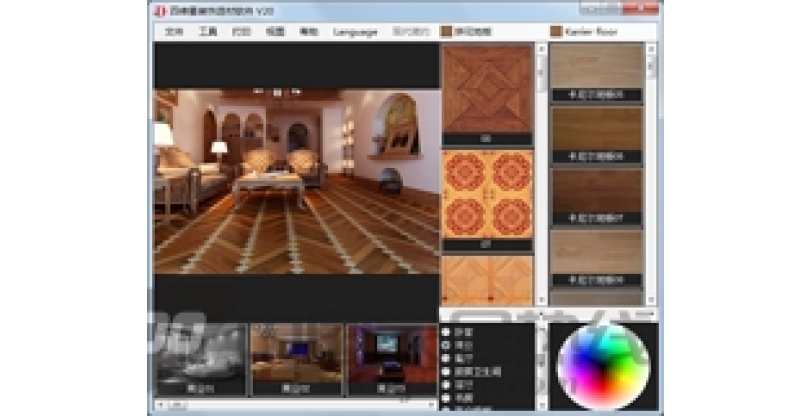Screen dimensions: 812x416
Task: Choose the topmost light grey wood plank sample
Action: tap(597, 66)
